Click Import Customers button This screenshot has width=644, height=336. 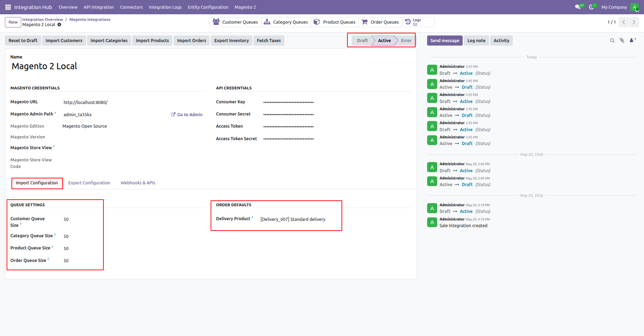click(64, 41)
